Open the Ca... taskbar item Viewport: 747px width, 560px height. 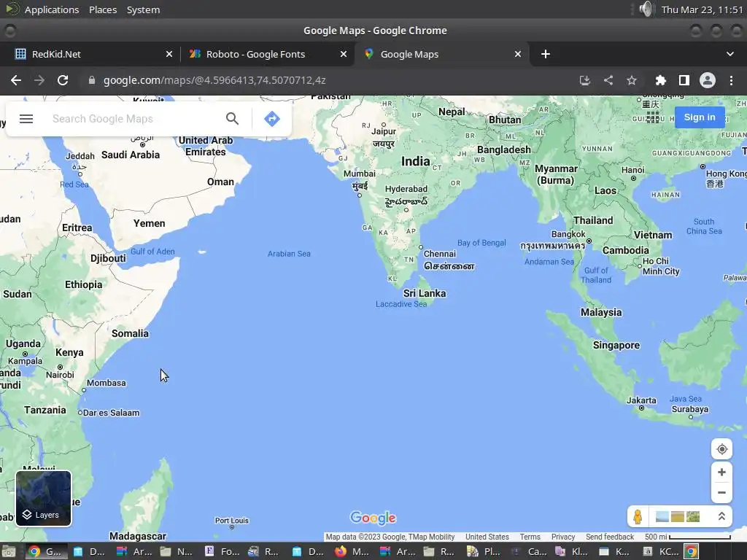click(x=529, y=551)
